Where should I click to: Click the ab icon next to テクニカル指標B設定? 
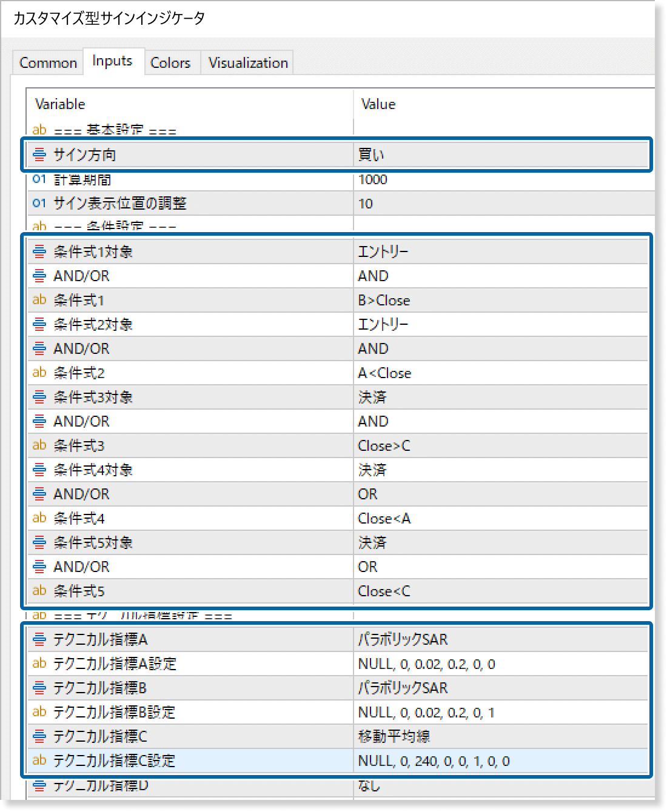(x=39, y=712)
